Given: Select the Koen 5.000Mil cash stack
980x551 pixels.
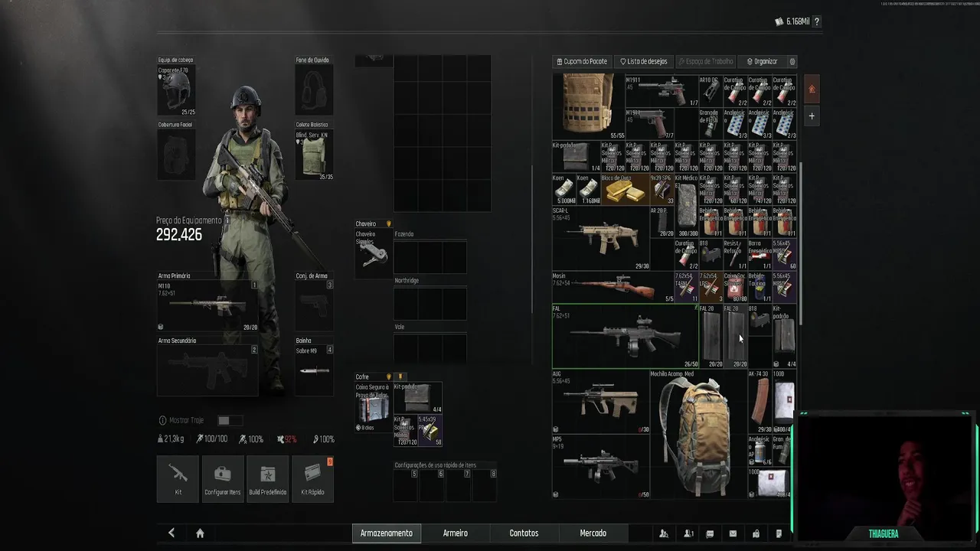Looking at the screenshot, I should tap(564, 189).
